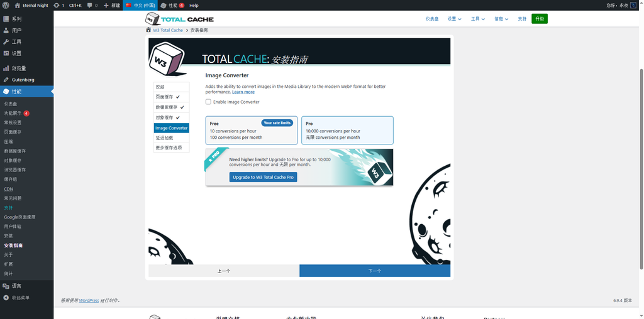Click the red 4 badge on 功能展示

pos(26,113)
